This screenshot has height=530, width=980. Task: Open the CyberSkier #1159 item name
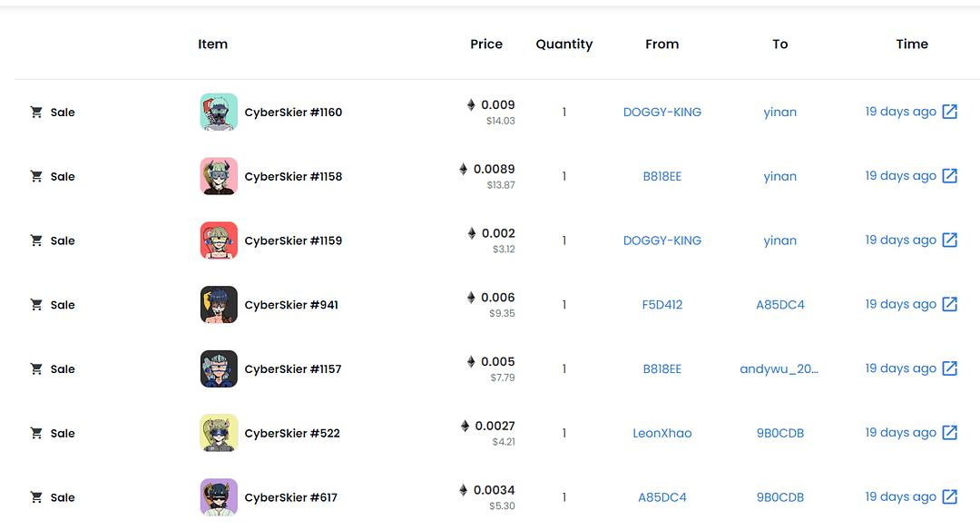point(293,240)
